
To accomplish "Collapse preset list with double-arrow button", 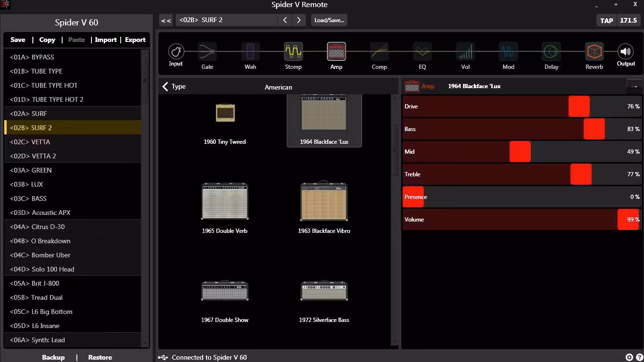I will [166, 20].
